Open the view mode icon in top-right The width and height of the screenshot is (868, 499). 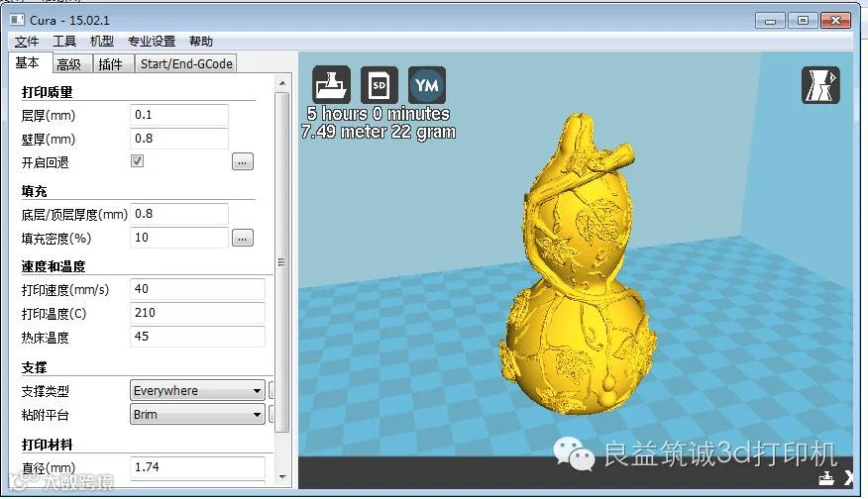point(820,85)
